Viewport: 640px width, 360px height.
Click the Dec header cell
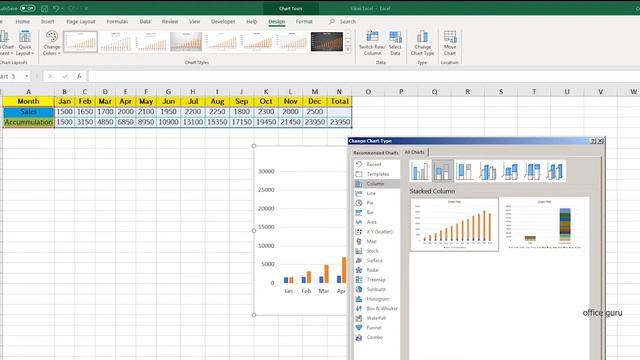point(315,101)
